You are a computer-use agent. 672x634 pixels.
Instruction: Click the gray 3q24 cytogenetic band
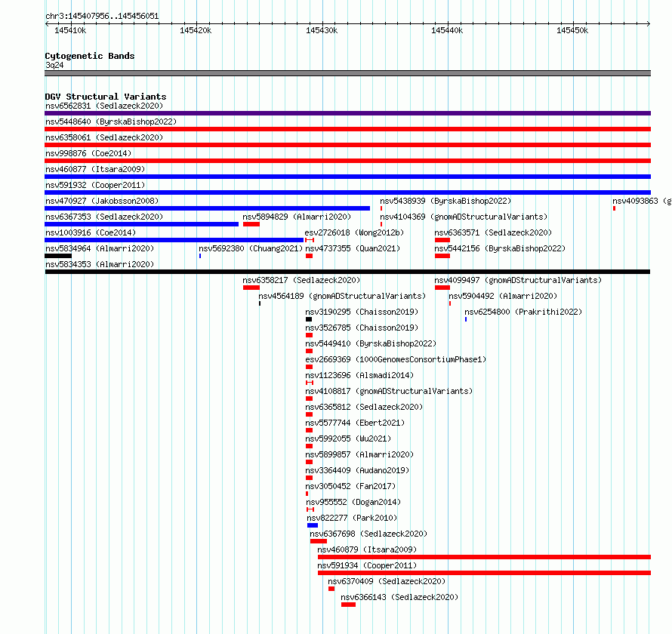tap(347, 73)
